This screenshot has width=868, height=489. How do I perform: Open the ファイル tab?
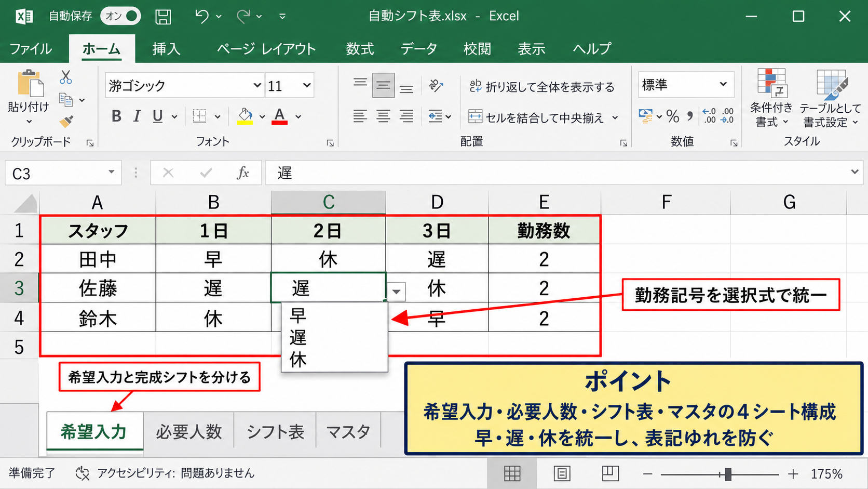click(x=31, y=49)
